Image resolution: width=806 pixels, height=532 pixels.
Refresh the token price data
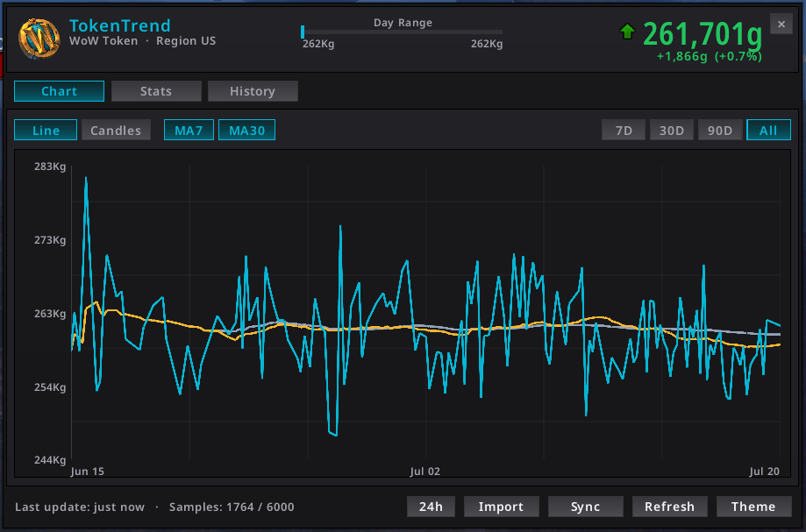point(670,507)
